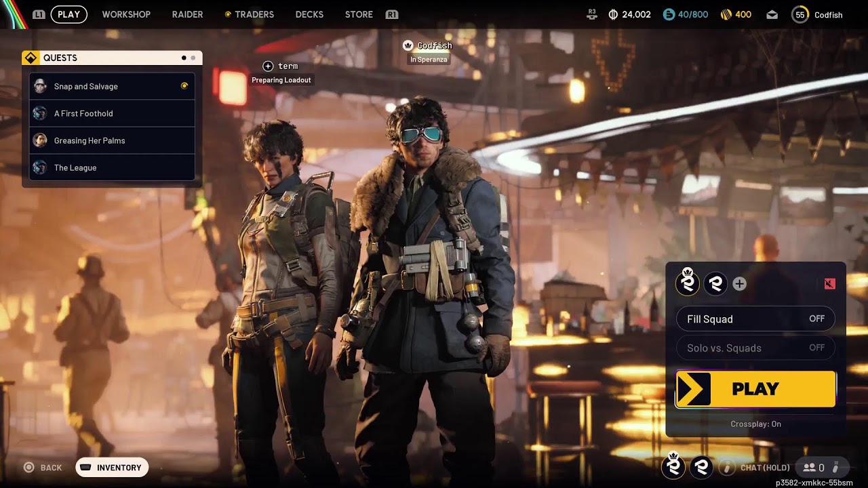Viewport: 868px width, 488px height.
Task: Select the A First Foothold quest
Action: [x=112, y=113]
